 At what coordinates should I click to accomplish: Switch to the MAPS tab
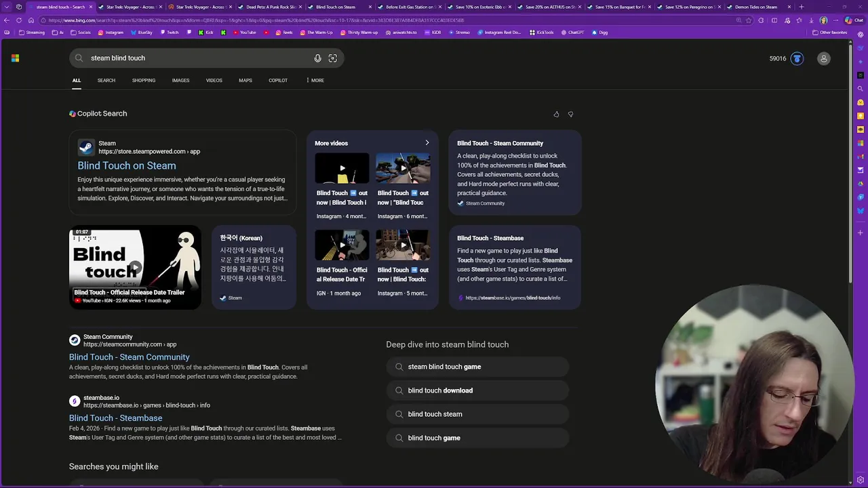(x=245, y=81)
